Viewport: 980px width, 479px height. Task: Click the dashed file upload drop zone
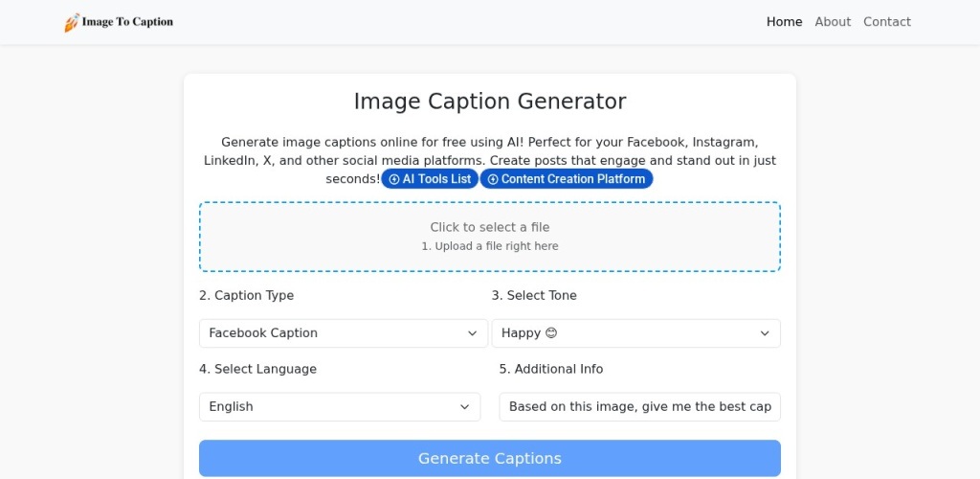pos(489,237)
